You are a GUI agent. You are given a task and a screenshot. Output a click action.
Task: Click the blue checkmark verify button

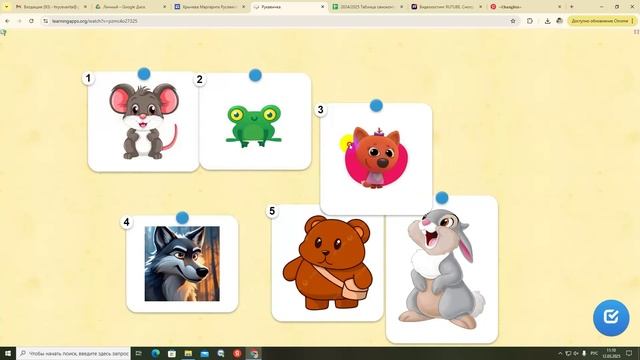pyautogui.click(x=611, y=318)
